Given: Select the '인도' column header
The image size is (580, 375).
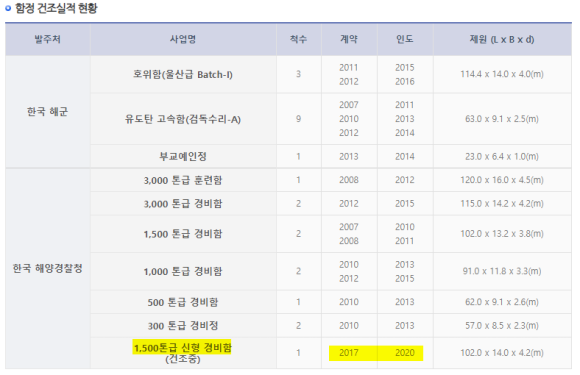Looking at the screenshot, I should tap(405, 39).
